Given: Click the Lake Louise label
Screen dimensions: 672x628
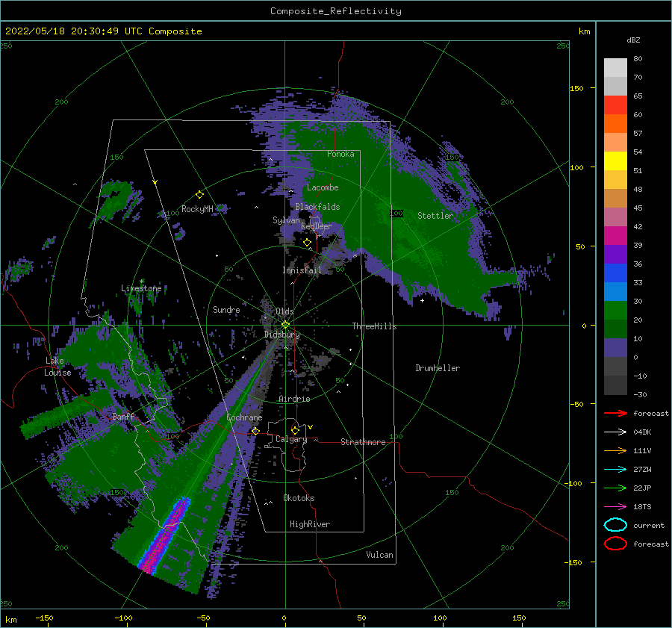Looking at the screenshot, I should click(x=57, y=367).
